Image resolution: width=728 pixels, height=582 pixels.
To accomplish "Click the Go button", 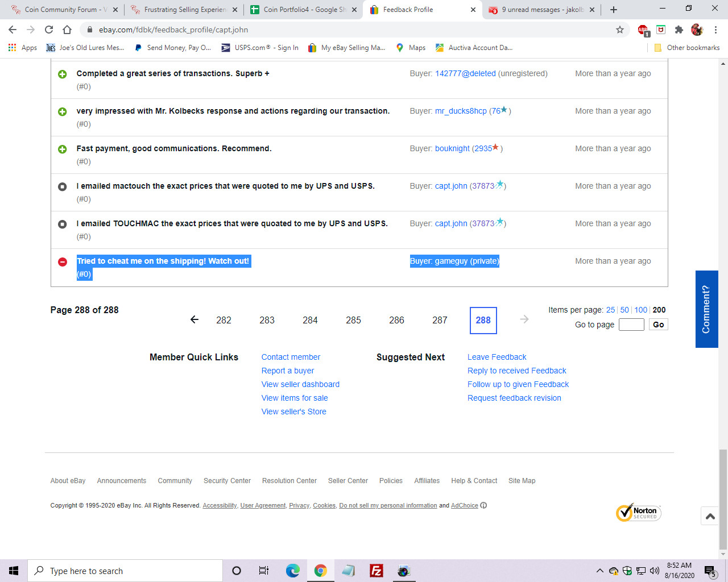I will pyautogui.click(x=659, y=325).
